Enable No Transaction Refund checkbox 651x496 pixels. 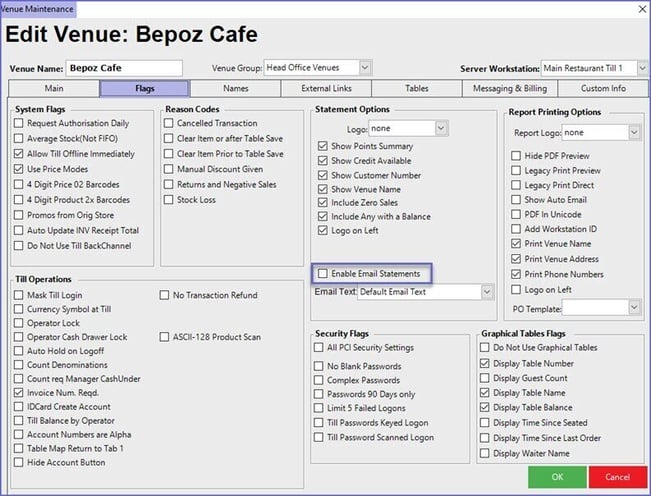pyautogui.click(x=165, y=295)
